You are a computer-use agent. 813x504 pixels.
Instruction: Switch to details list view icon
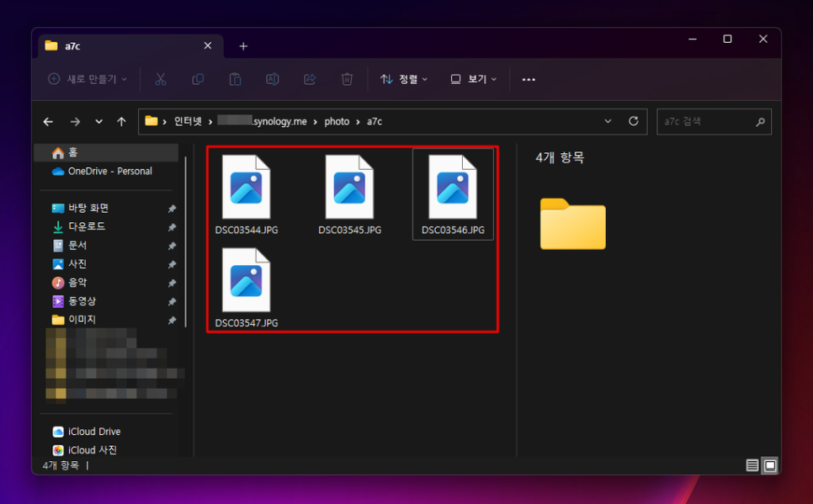pyautogui.click(x=752, y=465)
